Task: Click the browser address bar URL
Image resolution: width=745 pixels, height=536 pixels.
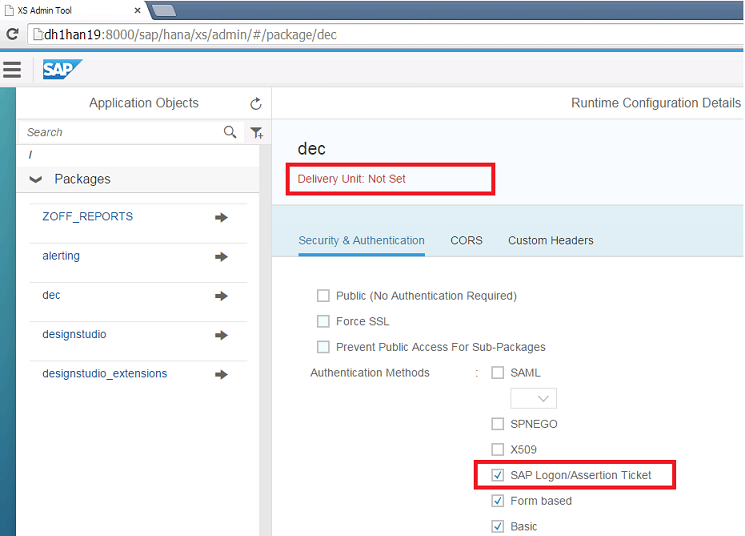Action: point(190,35)
